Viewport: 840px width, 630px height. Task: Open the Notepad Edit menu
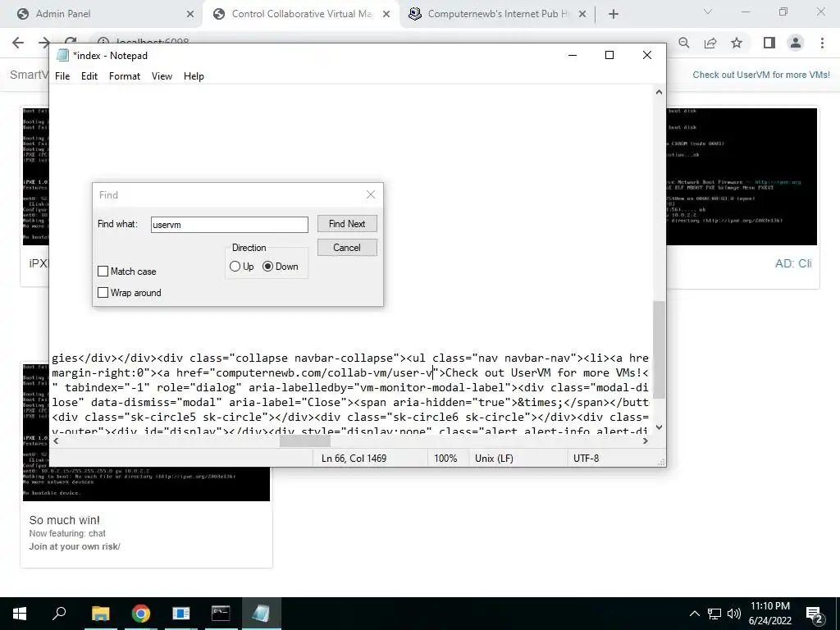[89, 76]
